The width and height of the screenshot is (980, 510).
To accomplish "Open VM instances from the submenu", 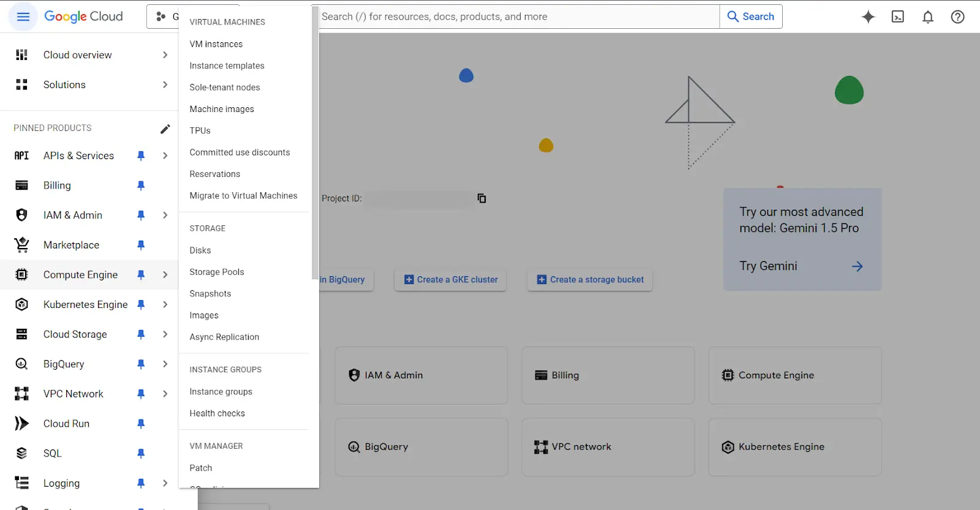I will pos(216,44).
